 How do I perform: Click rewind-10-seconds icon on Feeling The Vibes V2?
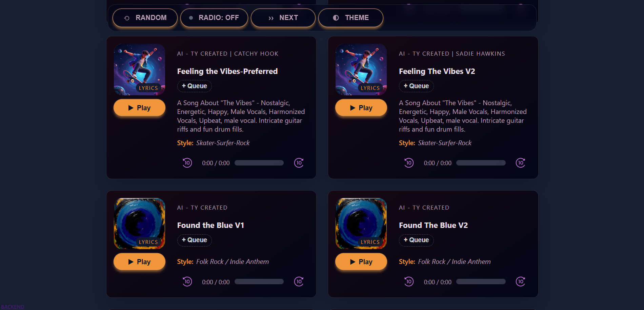409,163
